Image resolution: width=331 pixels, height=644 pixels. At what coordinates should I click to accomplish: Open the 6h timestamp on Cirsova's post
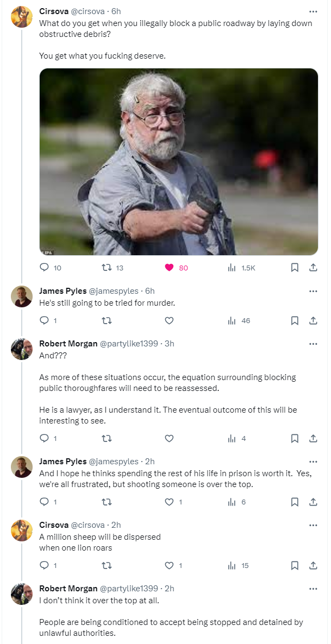coord(116,11)
